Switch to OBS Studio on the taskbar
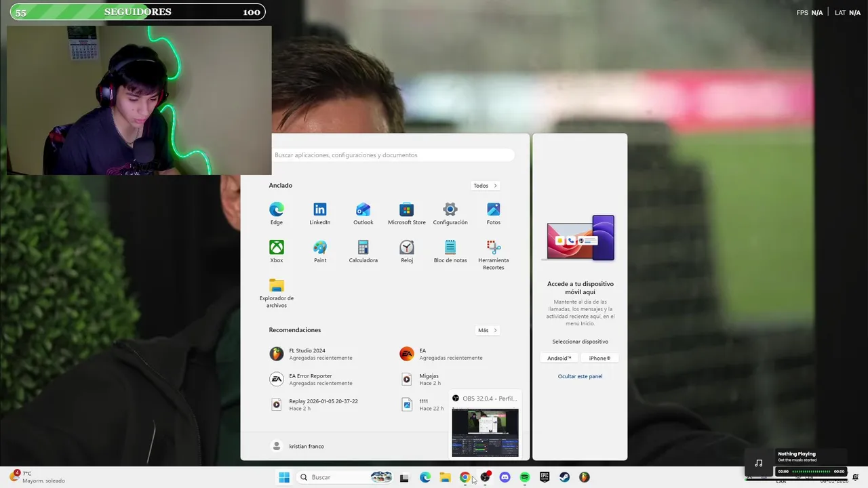The image size is (868, 488). [x=485, y=477]
